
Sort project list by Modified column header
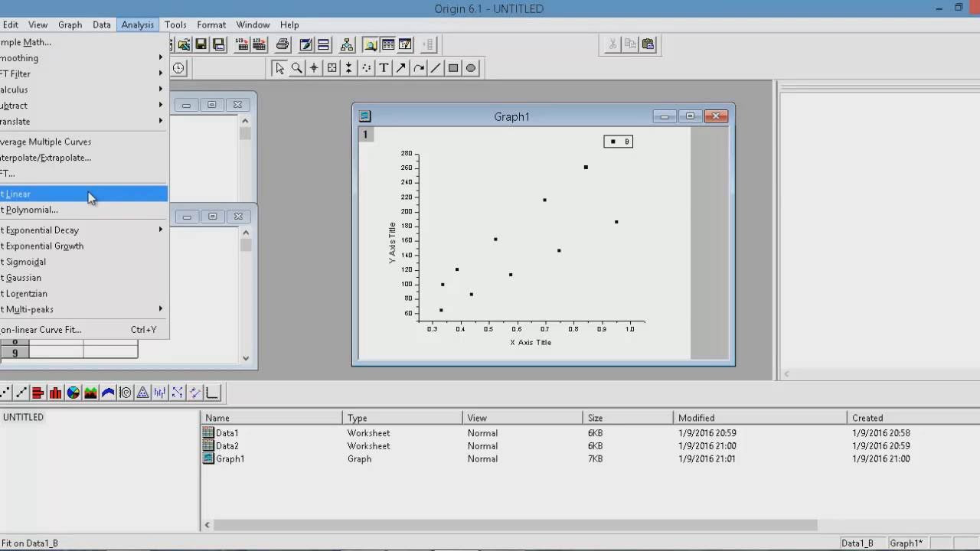(760, 418)
